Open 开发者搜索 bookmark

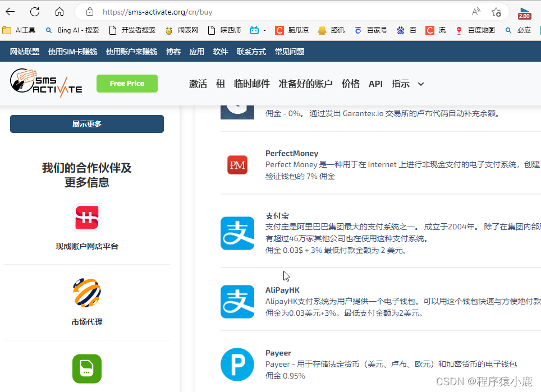pos(132,30)
